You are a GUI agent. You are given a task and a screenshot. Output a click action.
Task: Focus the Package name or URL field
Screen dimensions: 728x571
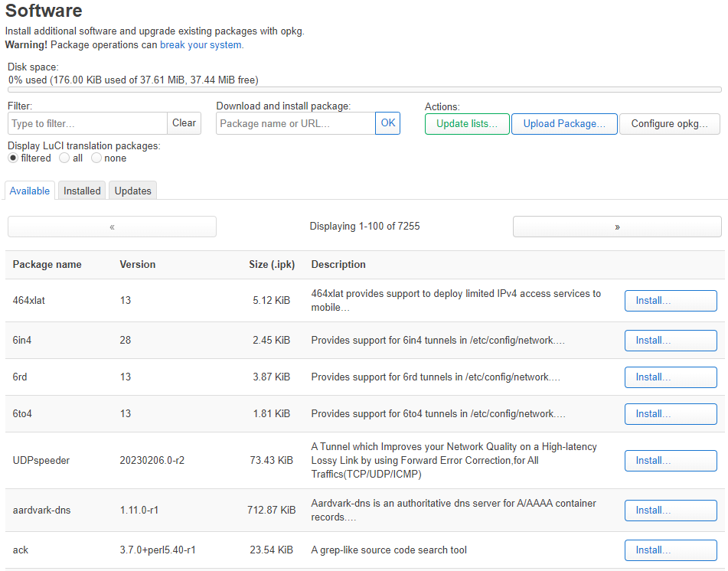295,123
